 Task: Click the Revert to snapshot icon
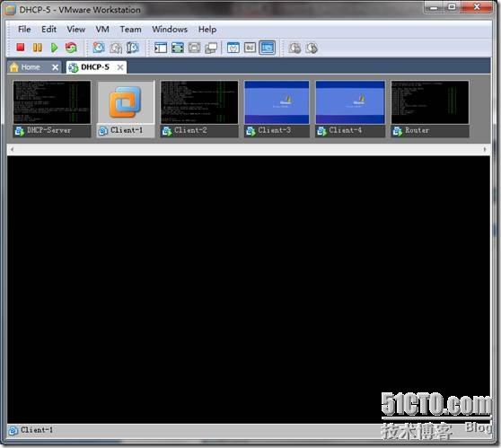click(116, 48)
